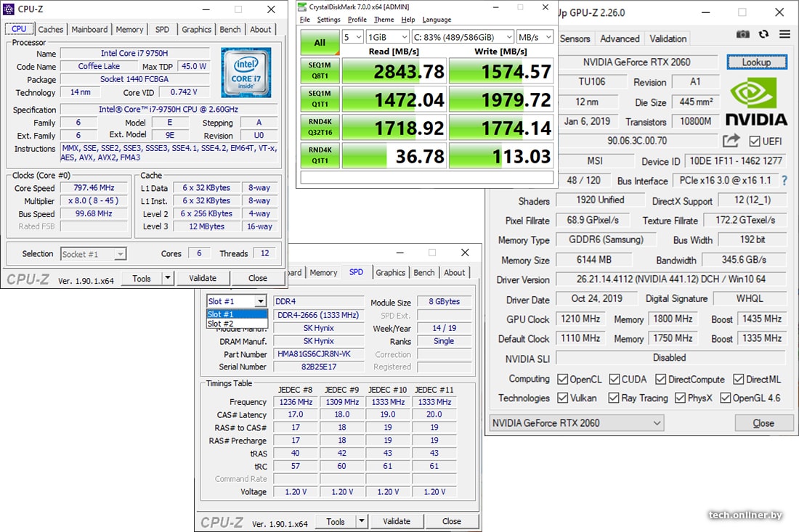Click the BIOS export share icon
799x532 pixels.
coord(731,140)
